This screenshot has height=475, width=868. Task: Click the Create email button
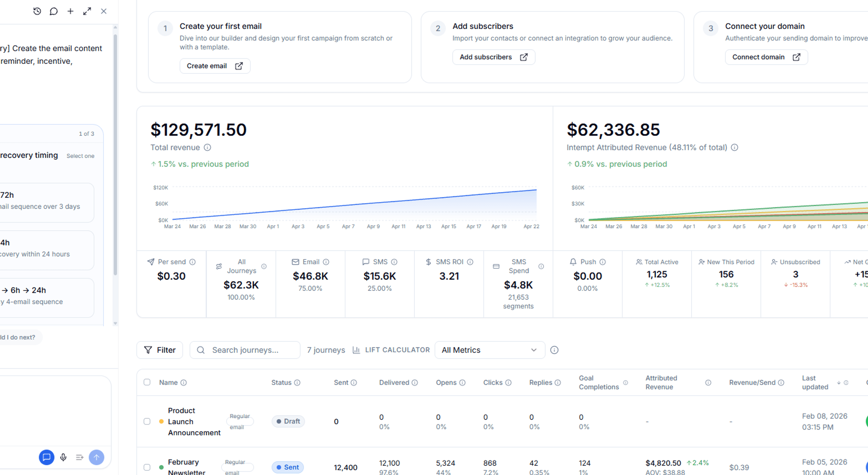(x=215, y=66)
